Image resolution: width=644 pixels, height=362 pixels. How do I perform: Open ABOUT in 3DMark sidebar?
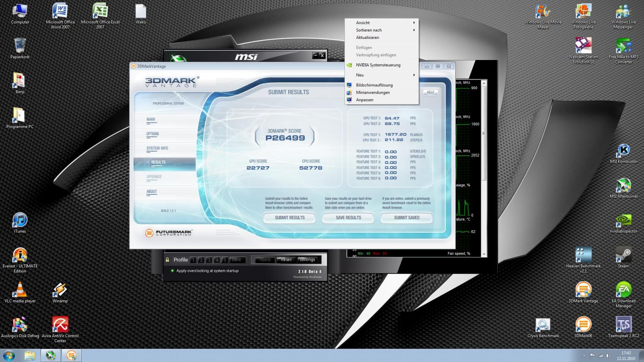pyautogui.click(x=151, y=192)
